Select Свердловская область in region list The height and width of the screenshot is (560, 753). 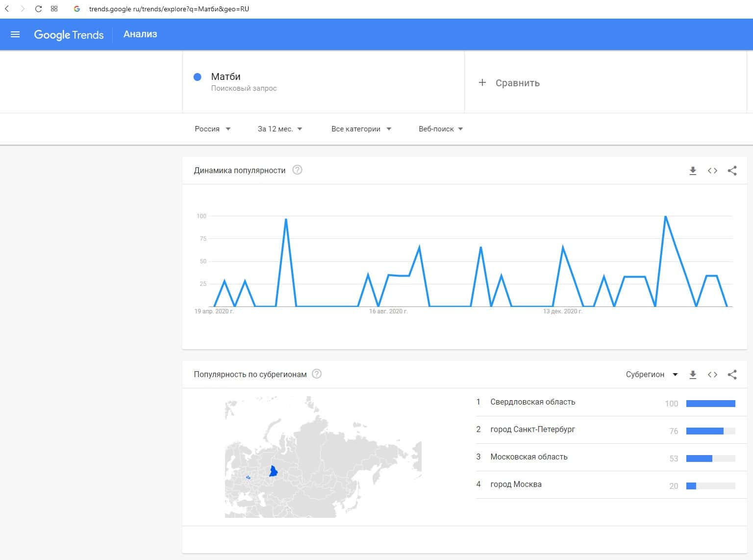pos(532,402)
